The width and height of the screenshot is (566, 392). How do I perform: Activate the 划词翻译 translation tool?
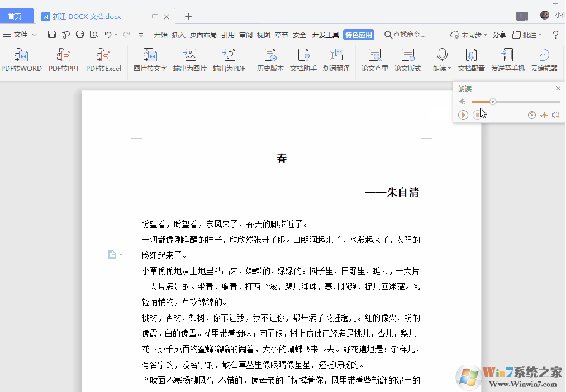tap(336, 60)
